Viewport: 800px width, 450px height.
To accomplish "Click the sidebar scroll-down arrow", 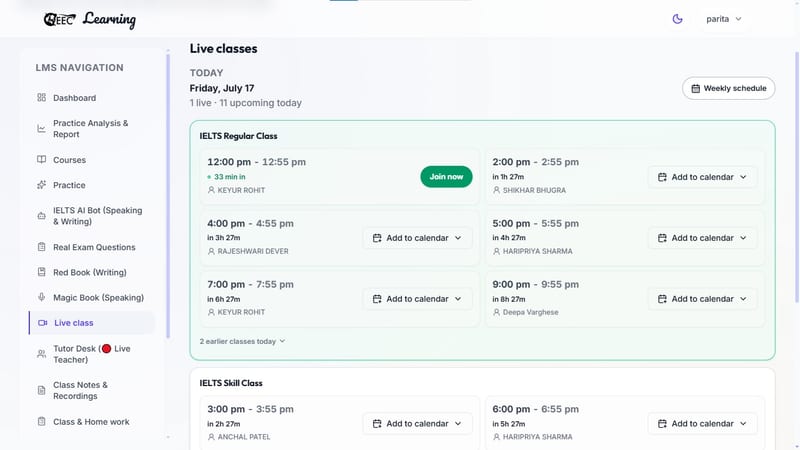I will tap(168, 437).
